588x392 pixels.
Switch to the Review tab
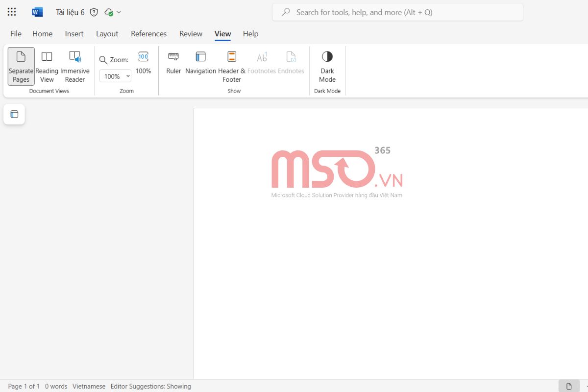[x=191, y=34]
